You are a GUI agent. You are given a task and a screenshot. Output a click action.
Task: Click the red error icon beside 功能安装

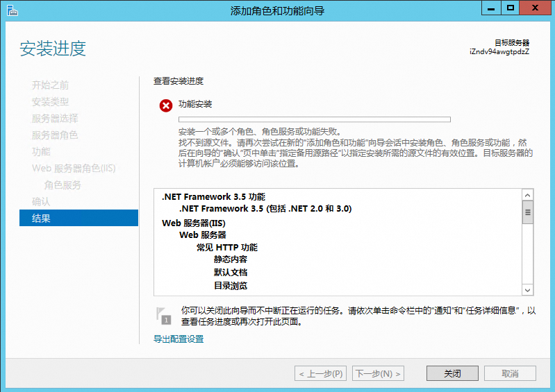point(165,105)
